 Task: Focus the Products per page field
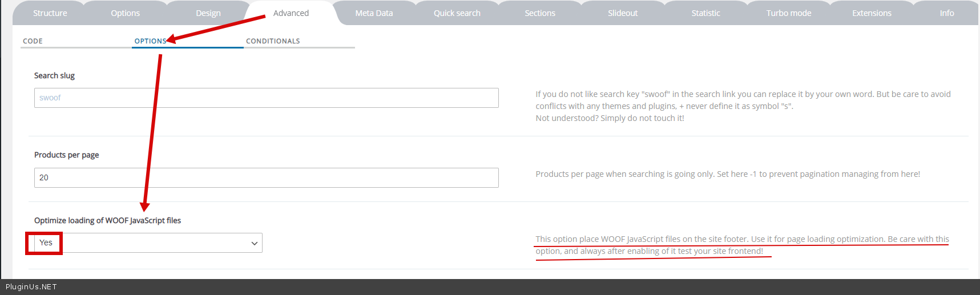click(x=266, y=178)
